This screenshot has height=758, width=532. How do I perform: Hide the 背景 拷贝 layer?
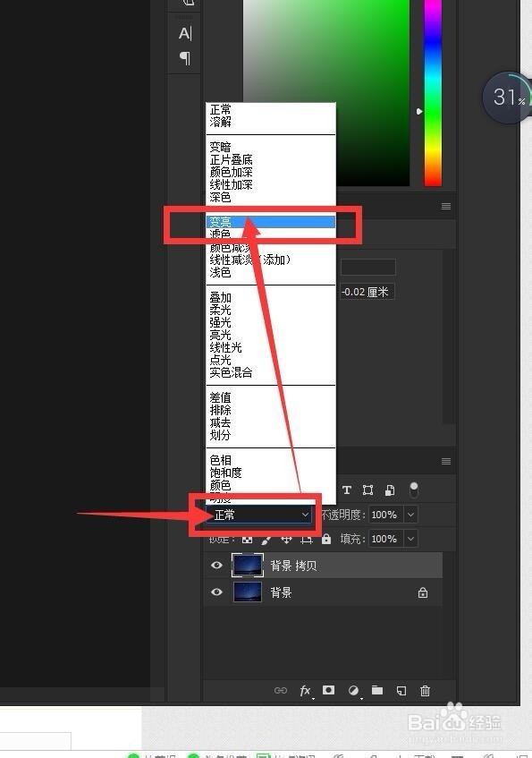(216, 565)
